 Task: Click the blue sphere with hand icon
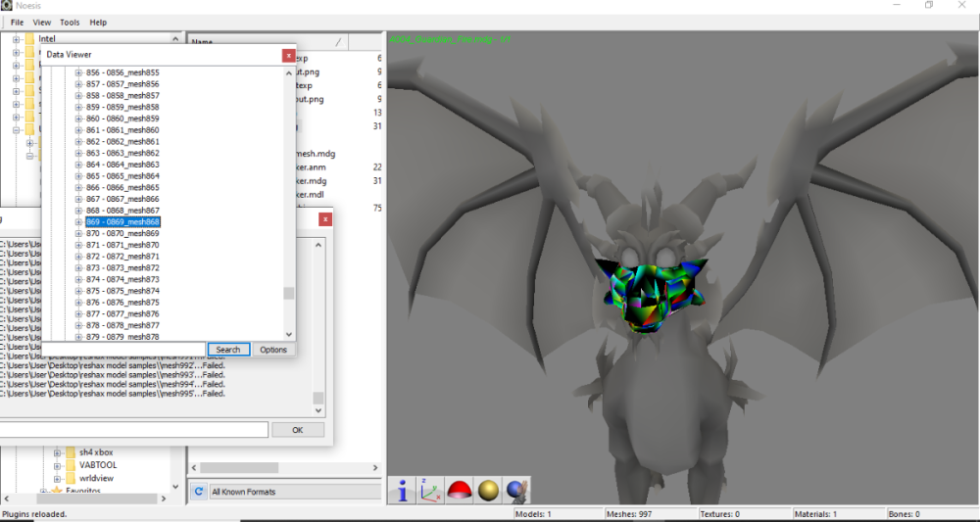[517, 491]
